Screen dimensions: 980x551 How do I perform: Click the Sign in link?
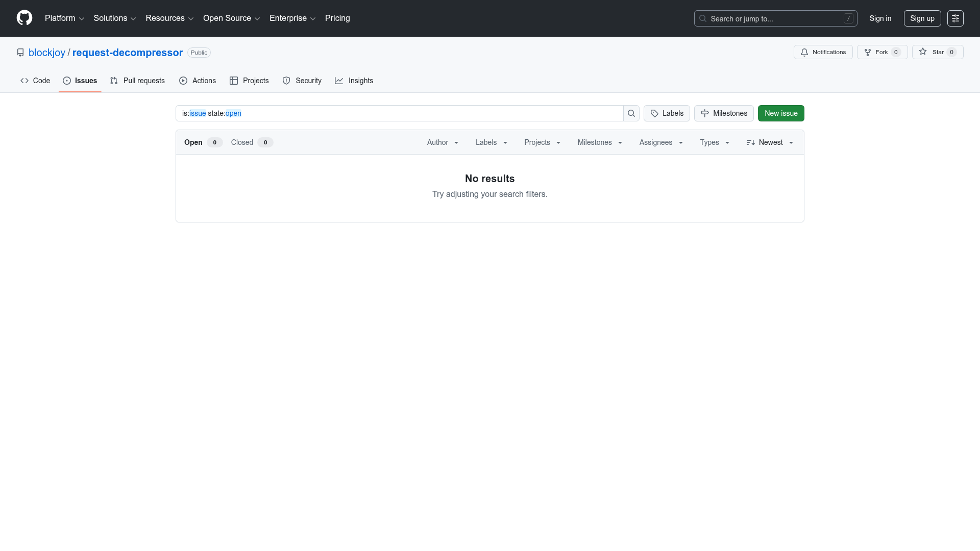[x=880, y=18]
